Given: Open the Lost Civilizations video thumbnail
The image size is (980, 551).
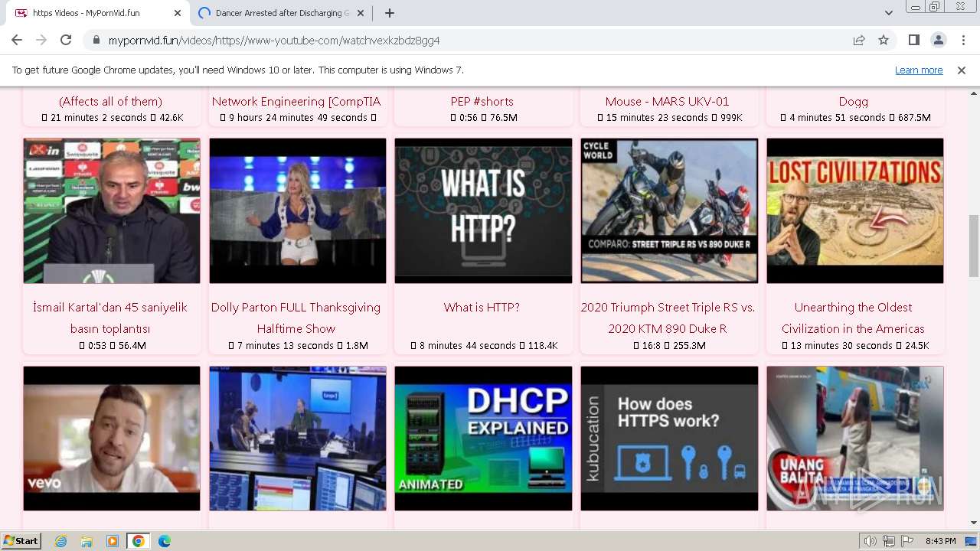Looking at the screenshot, I should tap(855, 210).
